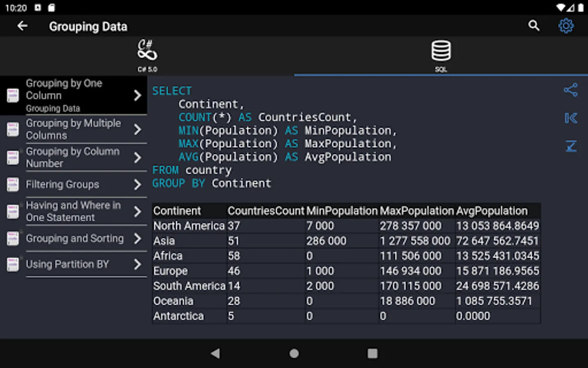The height and width of the screenshot is (368, 588).
Task: Go back using the arrow icon
Action: 22,26
